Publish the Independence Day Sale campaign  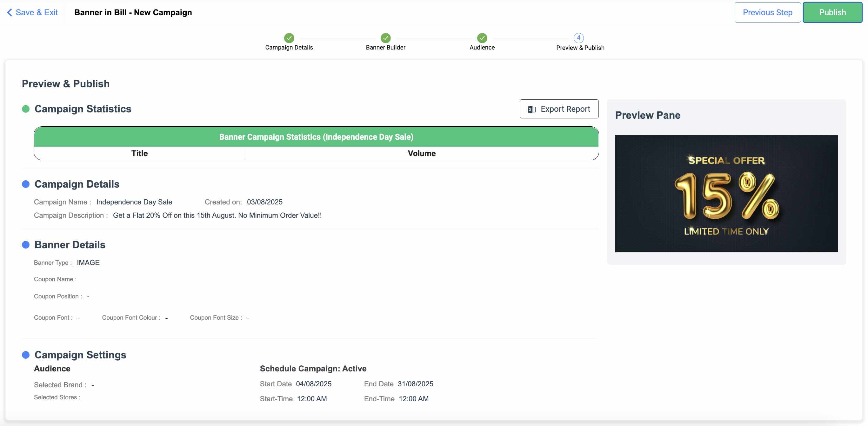click(832, 12)
